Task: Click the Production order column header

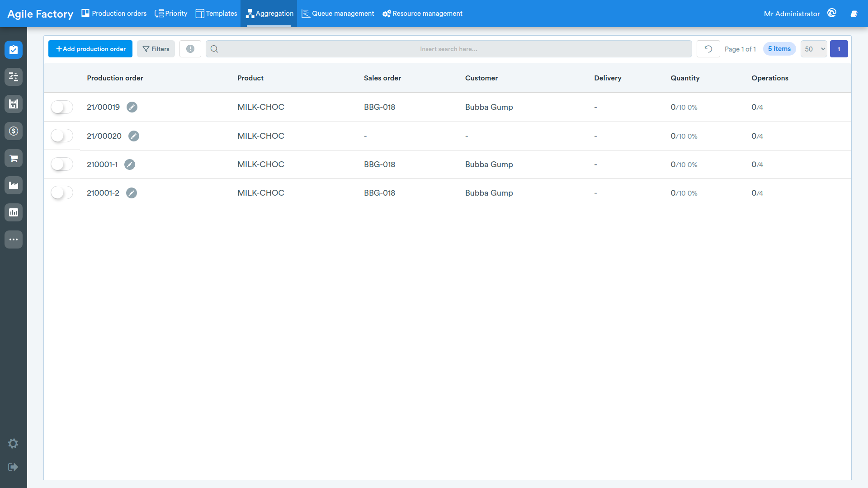Action: [x=115, y=78]
